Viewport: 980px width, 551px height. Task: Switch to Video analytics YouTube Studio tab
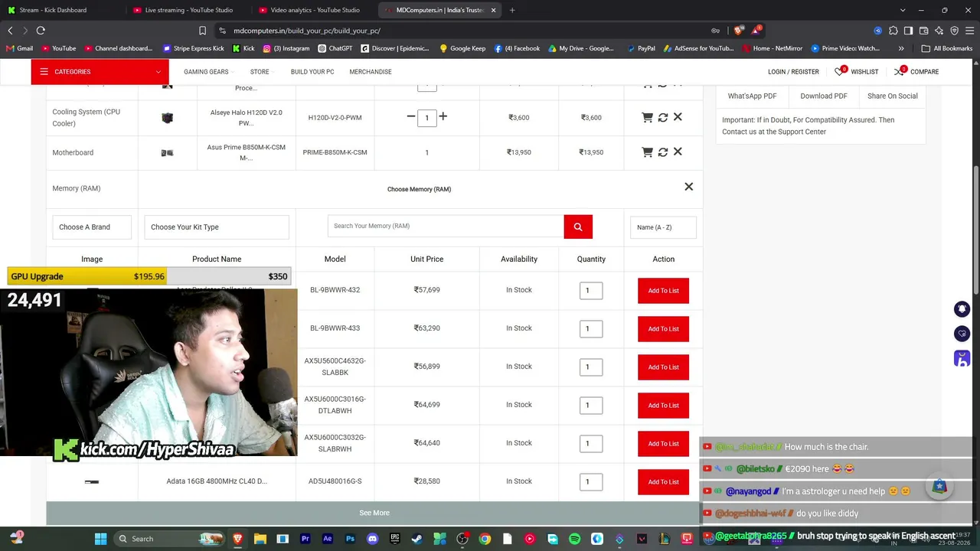[x=315, y=10]
